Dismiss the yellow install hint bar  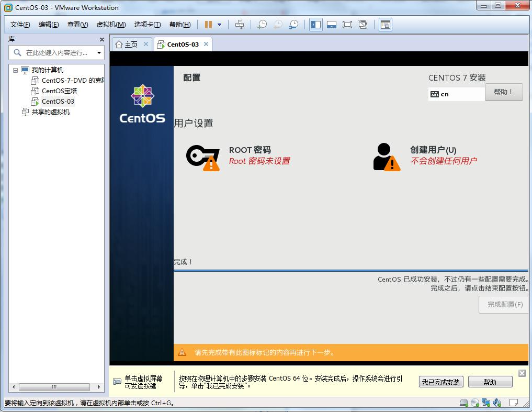522,373
